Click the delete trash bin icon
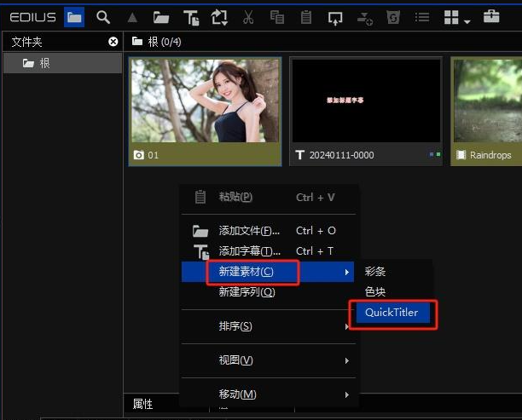This screenshot has height=420, width=522. point(393,17)
